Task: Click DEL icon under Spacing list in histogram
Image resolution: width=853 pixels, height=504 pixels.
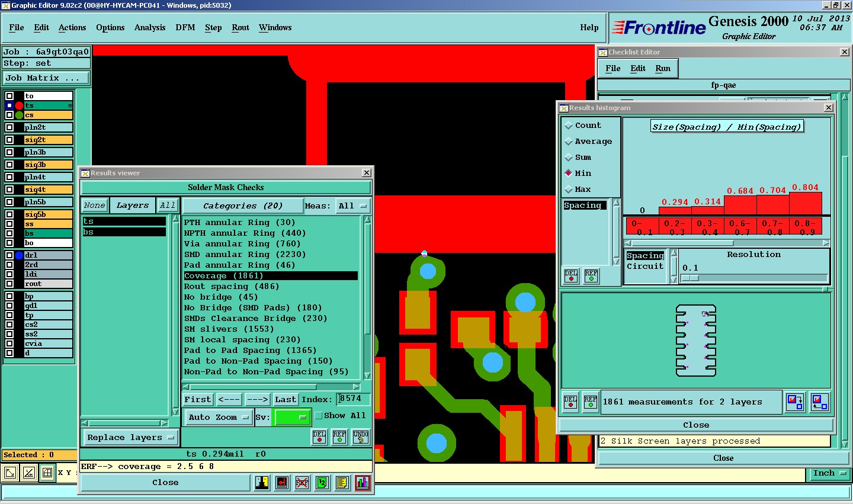Action: click(571, 276)
